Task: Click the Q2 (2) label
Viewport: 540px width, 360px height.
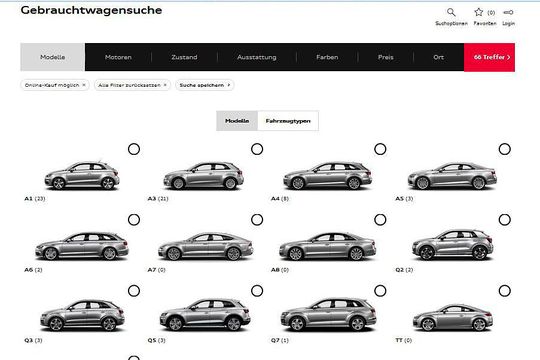Action: coord(404,270)
